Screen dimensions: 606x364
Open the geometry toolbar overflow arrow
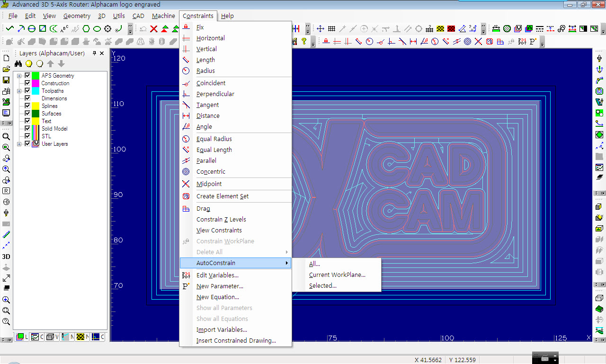point(130,29)
